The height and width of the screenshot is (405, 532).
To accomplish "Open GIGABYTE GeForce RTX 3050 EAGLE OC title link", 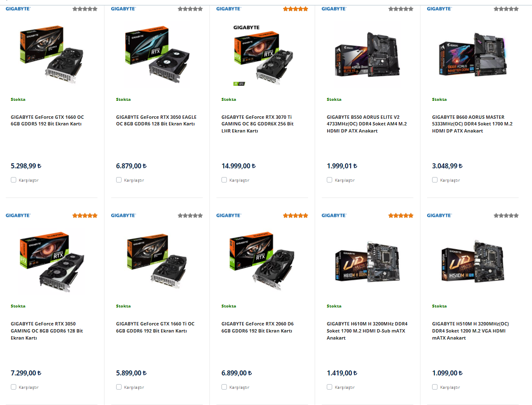I will (x=156, y=120).
